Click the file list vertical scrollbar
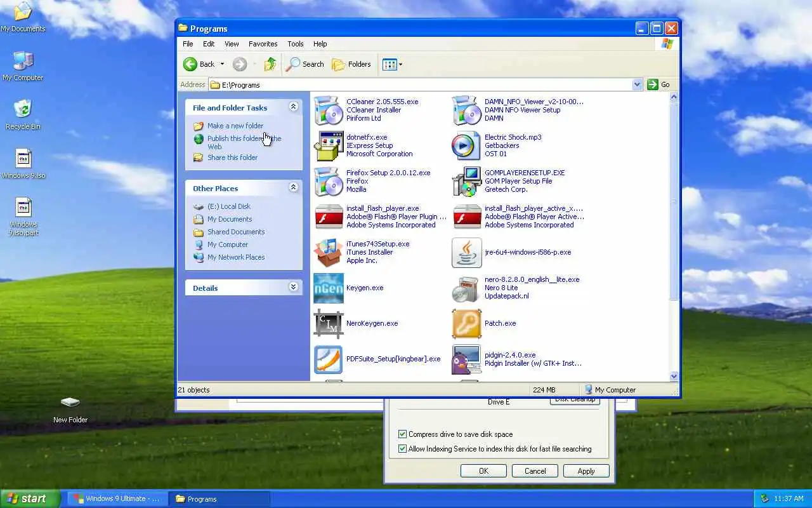This screenshot has height=508, width=812. (x=674, y=202)
